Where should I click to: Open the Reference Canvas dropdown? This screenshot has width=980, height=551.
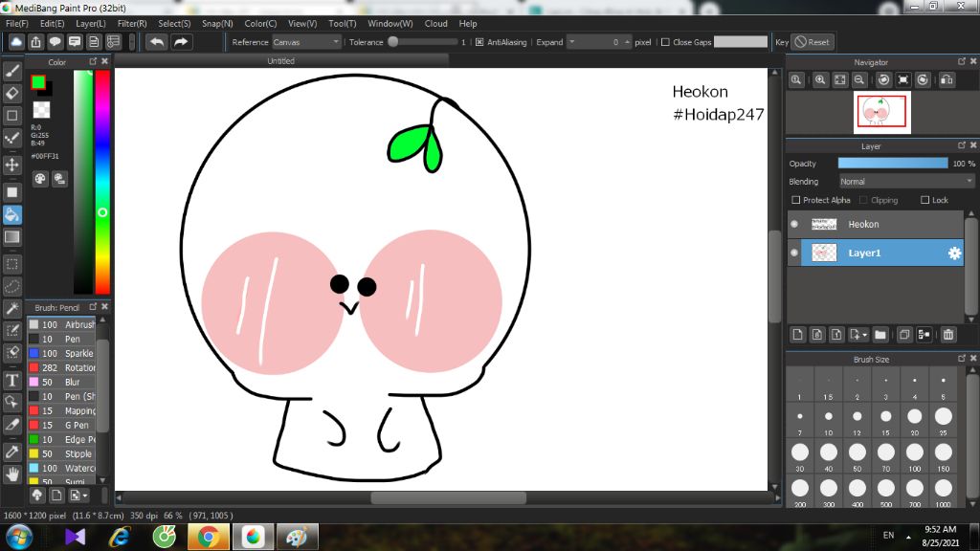306,42
